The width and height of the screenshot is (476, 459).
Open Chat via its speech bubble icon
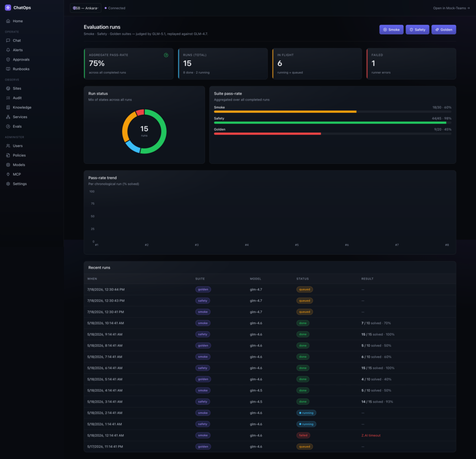pos(8,40)
